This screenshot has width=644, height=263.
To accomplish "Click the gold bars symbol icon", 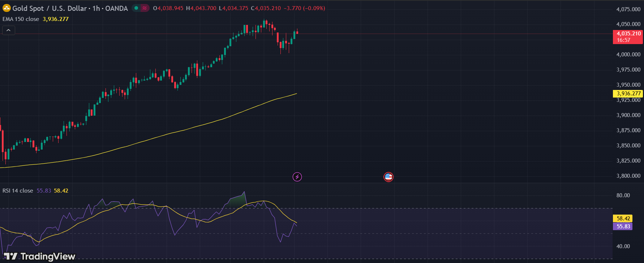I will 7,8.
